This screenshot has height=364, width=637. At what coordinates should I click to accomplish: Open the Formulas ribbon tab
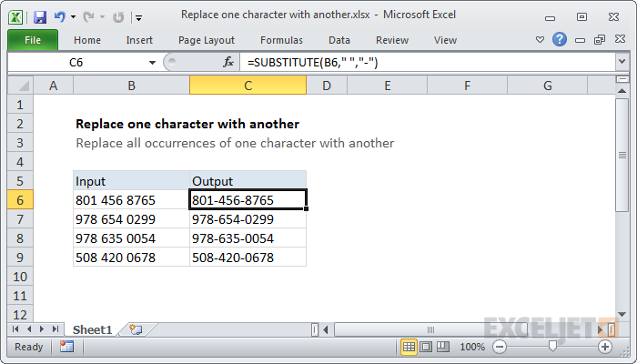(281, 40)
